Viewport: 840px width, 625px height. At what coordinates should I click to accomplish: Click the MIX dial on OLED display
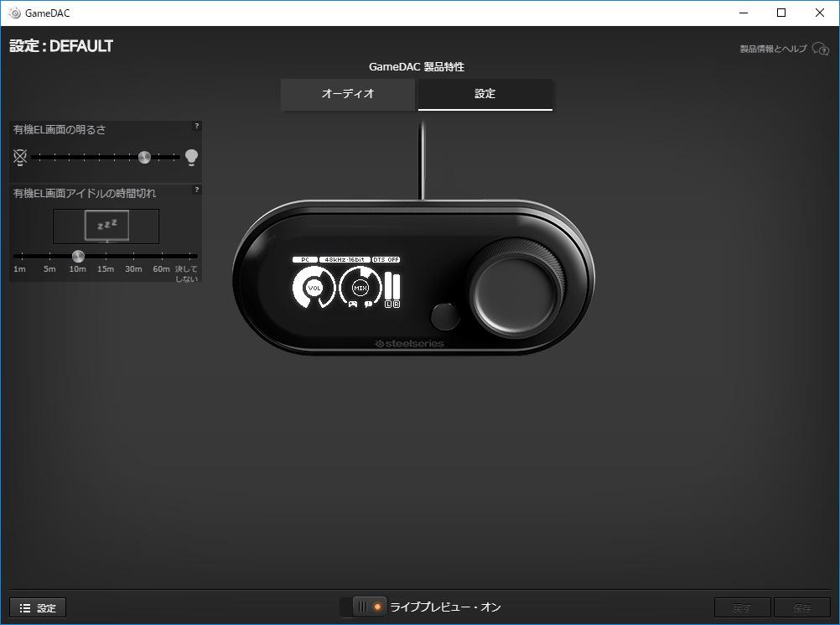[360, 288]
